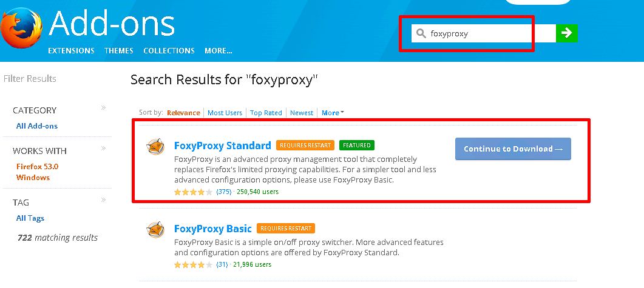Collapse the CATEGORY filter chevron
This screenshot has width=644, height=288.
pyautogui.click(x=104, y=108)
